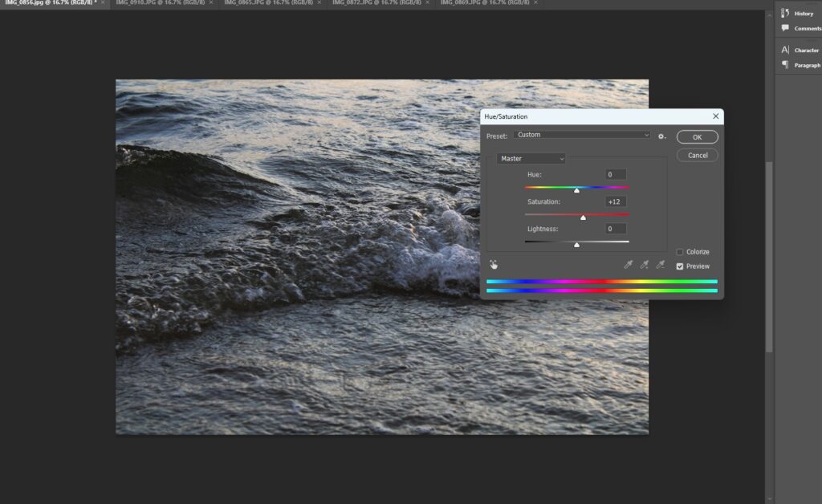Open the Character panel icon
Image resolution: width=822 pixels, height=504 pixels.
[x=785, y=50]
